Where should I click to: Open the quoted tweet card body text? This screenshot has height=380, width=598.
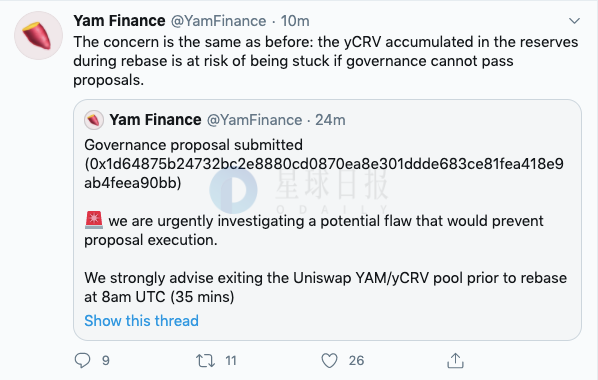(325, 221)
